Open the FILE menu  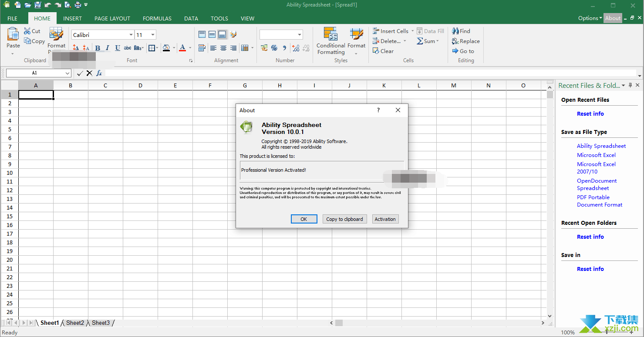pos(13,18)
